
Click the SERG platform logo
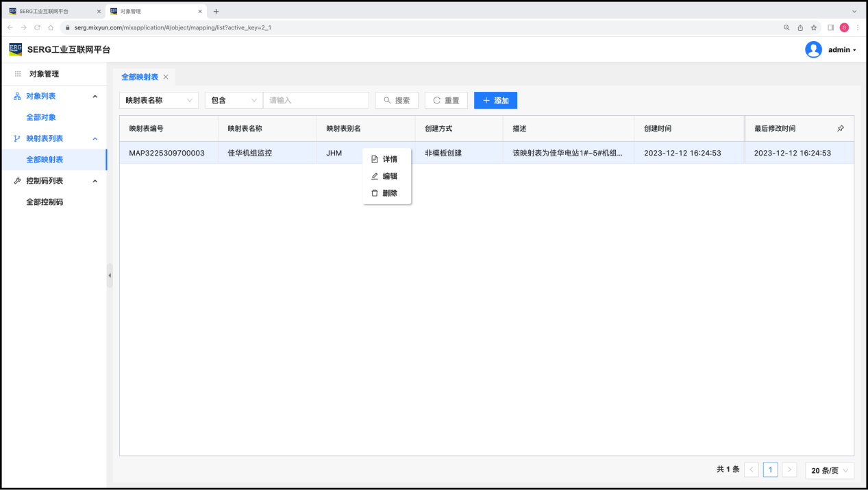click(x=15, y=49)
